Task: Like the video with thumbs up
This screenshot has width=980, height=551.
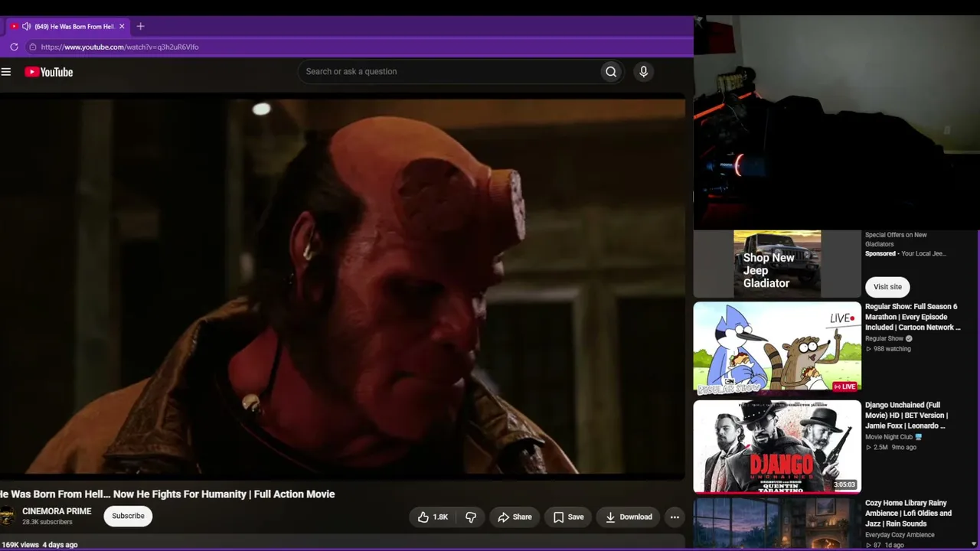Action: [x=433, y=517]
